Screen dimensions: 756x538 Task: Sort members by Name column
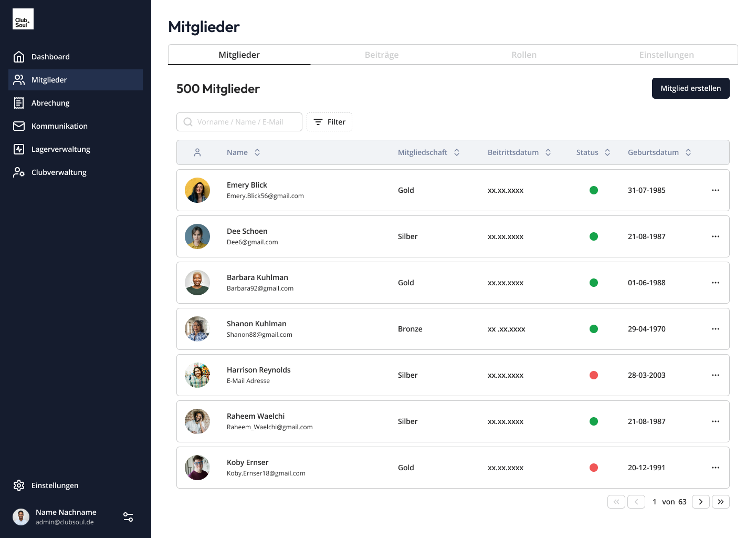pos(257,152)
